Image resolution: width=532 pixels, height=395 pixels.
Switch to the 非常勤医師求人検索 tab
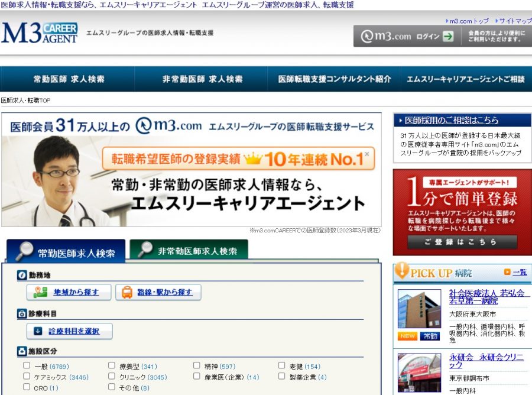pyautogui.click(x=189, y=250)
